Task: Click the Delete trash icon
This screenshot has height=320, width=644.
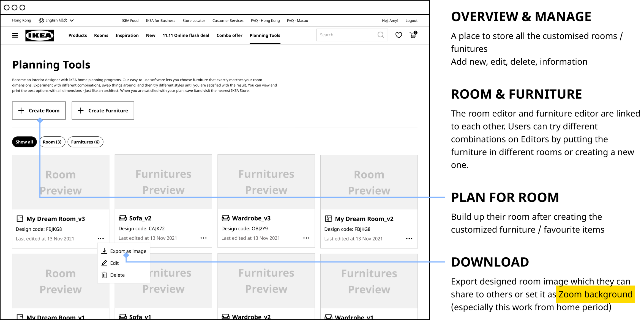Action: coord(104,275)
